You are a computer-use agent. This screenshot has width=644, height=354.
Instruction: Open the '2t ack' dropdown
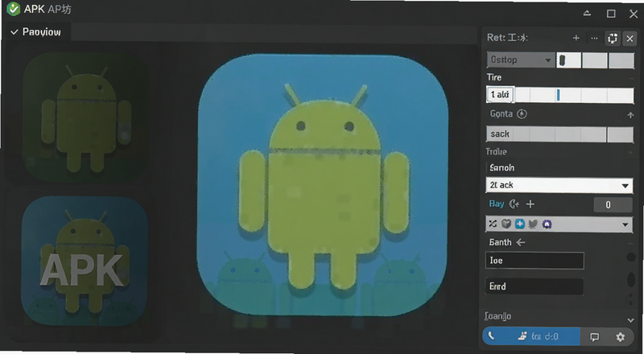[x=559, y=185]
